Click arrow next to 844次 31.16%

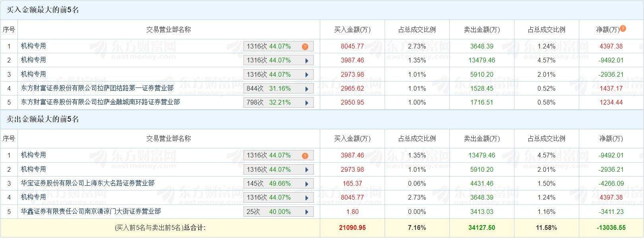(x=307, y=89)
